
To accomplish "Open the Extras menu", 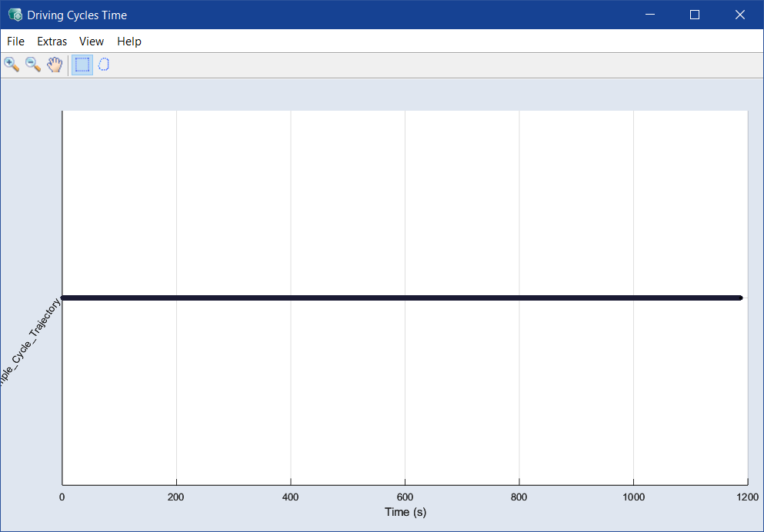I will (x=52, y=42).
